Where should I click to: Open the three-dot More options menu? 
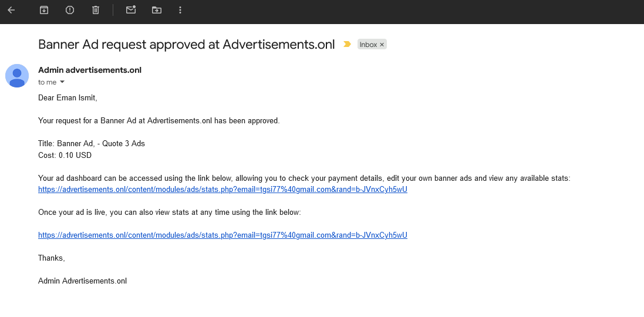(180, 10)
